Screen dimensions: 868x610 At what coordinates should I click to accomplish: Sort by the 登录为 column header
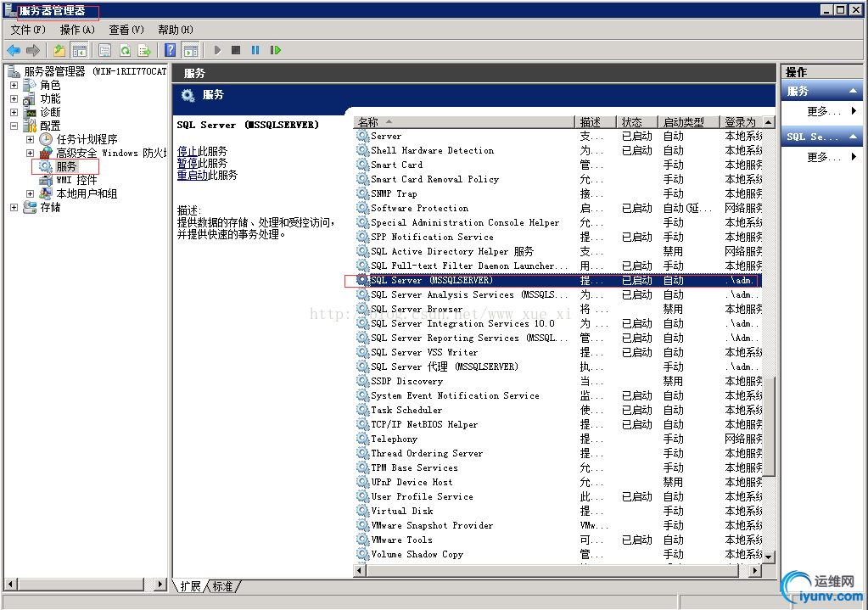[x=741, y=122]
